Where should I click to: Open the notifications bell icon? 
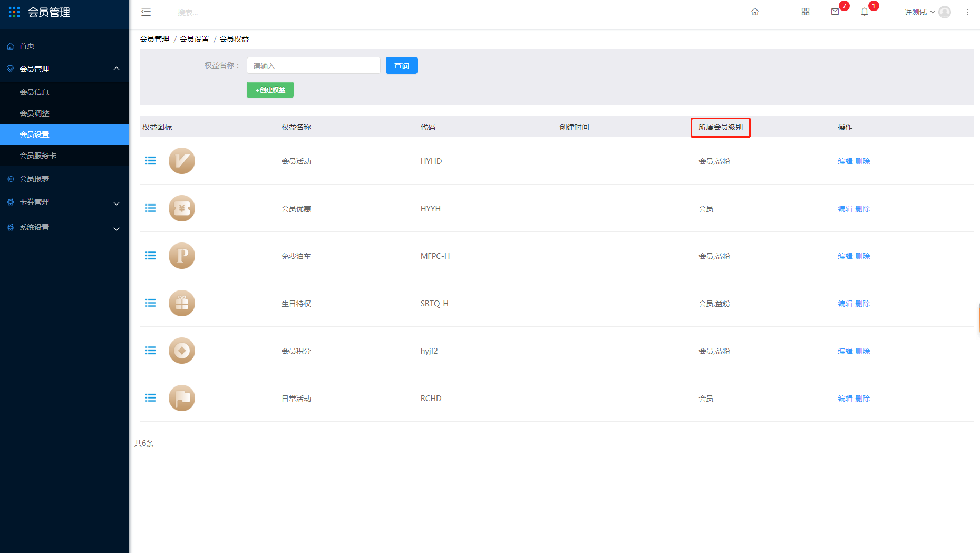[865, 12]
